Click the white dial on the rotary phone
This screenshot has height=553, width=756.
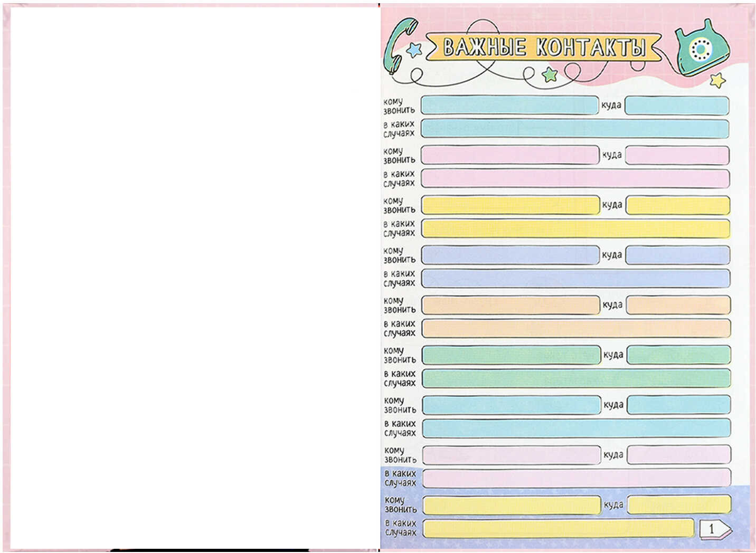pyautogui.click(x=702, y=49)
